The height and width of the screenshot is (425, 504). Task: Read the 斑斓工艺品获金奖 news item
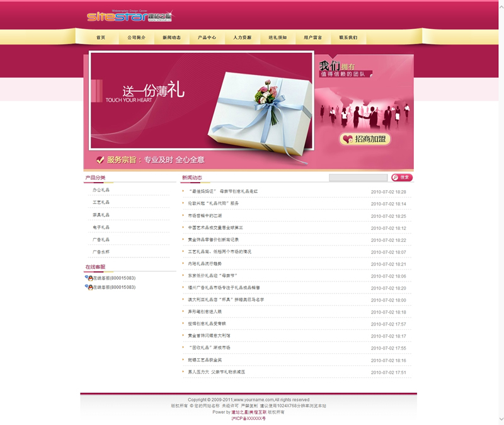click(x=207, y=360)
